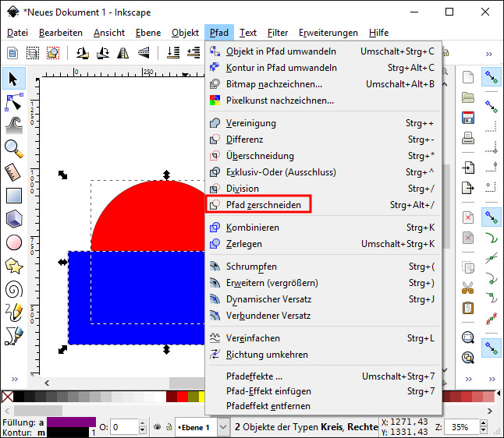Click the opacity O input field
504x438 pixels.
point(124,427)
